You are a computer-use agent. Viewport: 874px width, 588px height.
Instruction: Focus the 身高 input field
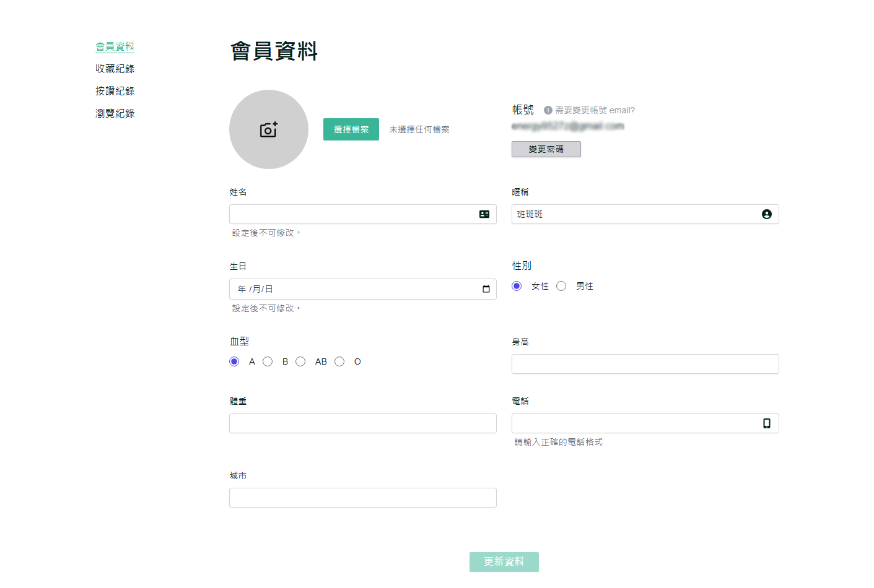coord(645,364)
